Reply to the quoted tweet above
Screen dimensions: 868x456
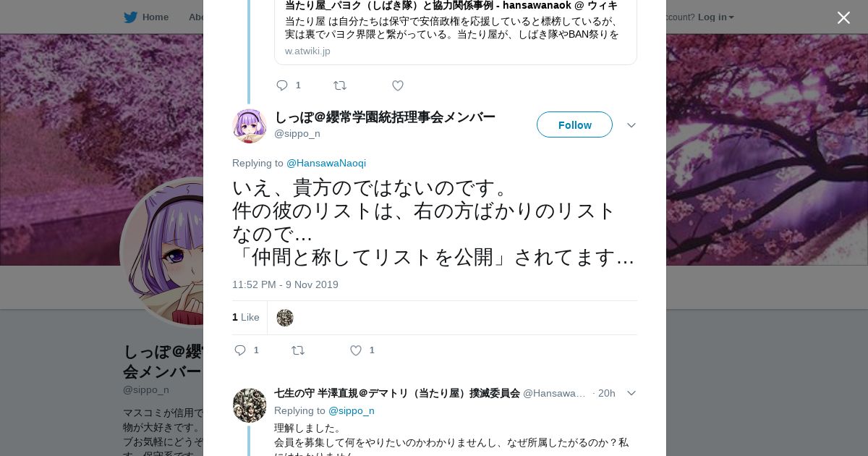[282, 85]
